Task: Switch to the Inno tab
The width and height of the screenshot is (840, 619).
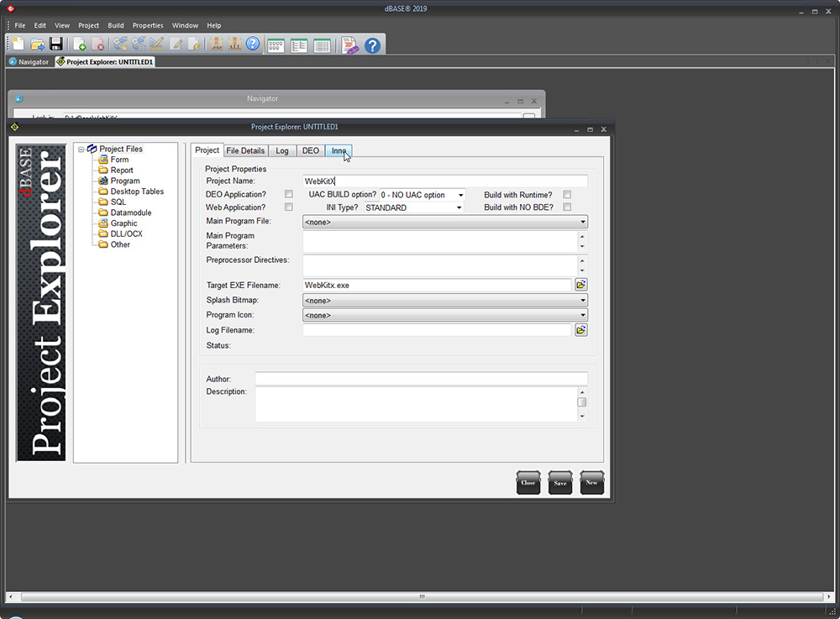Action: [x=339, y=151]
